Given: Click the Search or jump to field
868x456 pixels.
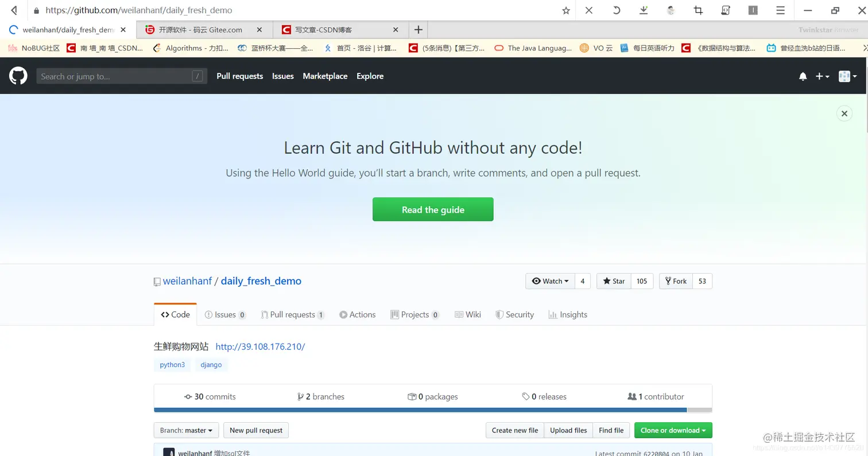Looking at the screenshot, I should point(121,76).
